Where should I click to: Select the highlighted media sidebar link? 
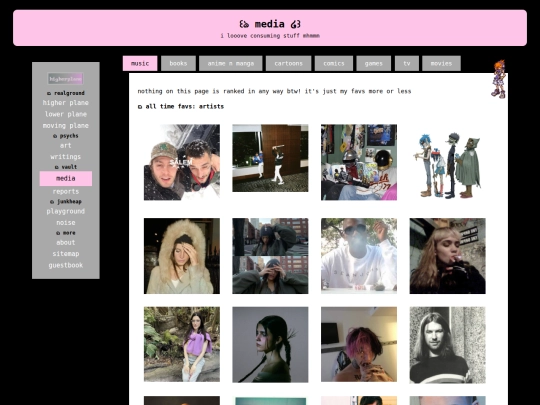tap(65, 178)
